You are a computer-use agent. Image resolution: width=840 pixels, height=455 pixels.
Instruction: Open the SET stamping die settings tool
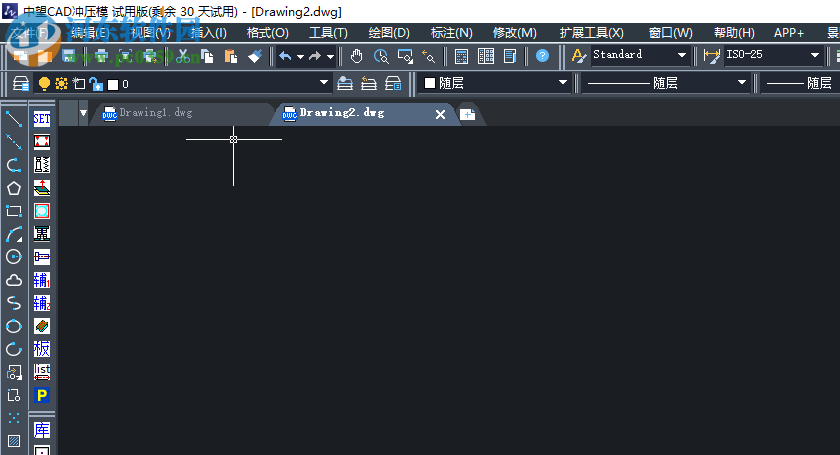tap(42, 118)
